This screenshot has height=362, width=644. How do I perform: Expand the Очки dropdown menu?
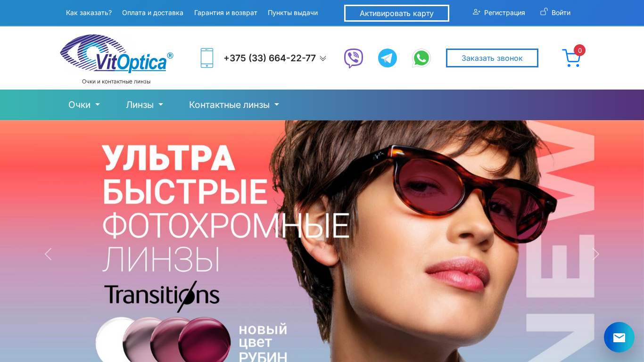(84, 105)
